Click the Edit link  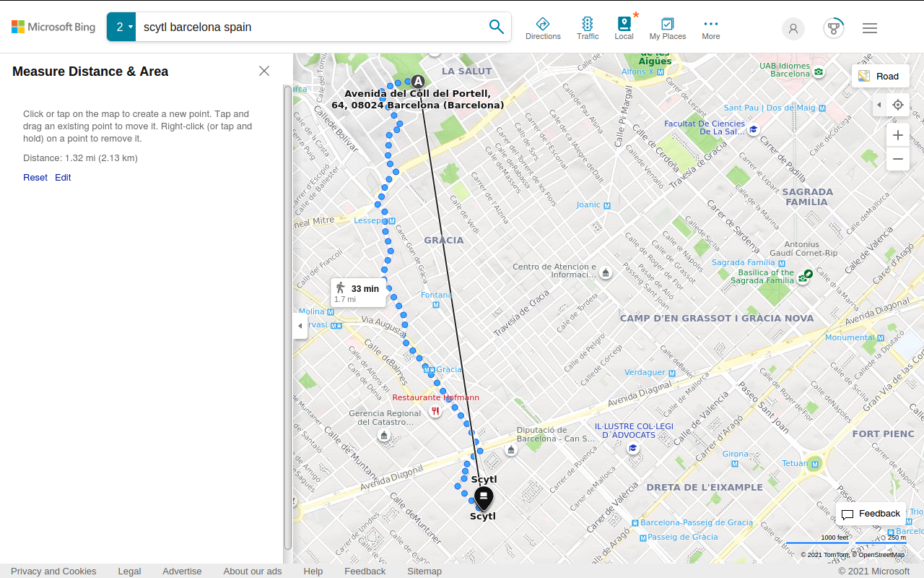[63, 178]
